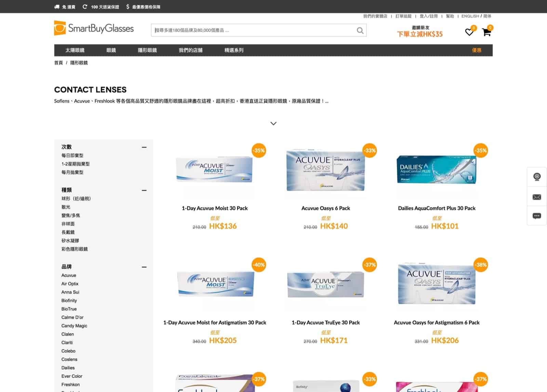Click the SmartBuyGlasses logo

[94, 28]
